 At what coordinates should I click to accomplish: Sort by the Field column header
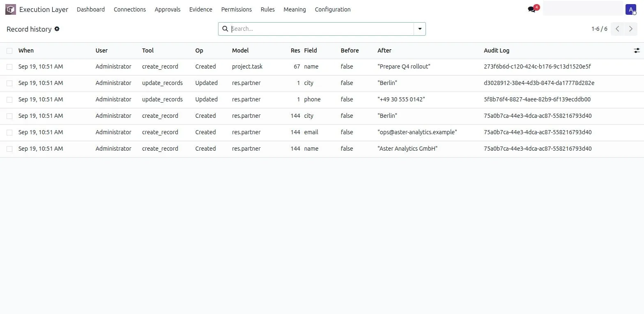[x=310, y=50]
